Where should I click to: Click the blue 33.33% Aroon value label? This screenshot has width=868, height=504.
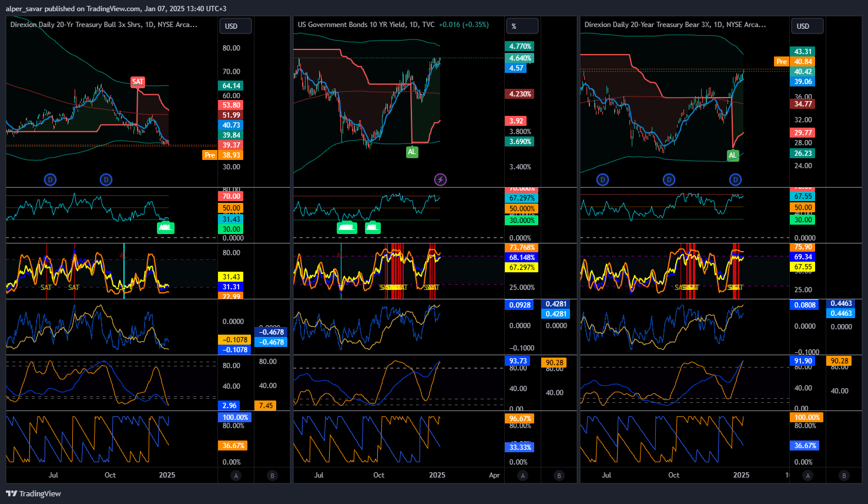(x=520, y=448)
